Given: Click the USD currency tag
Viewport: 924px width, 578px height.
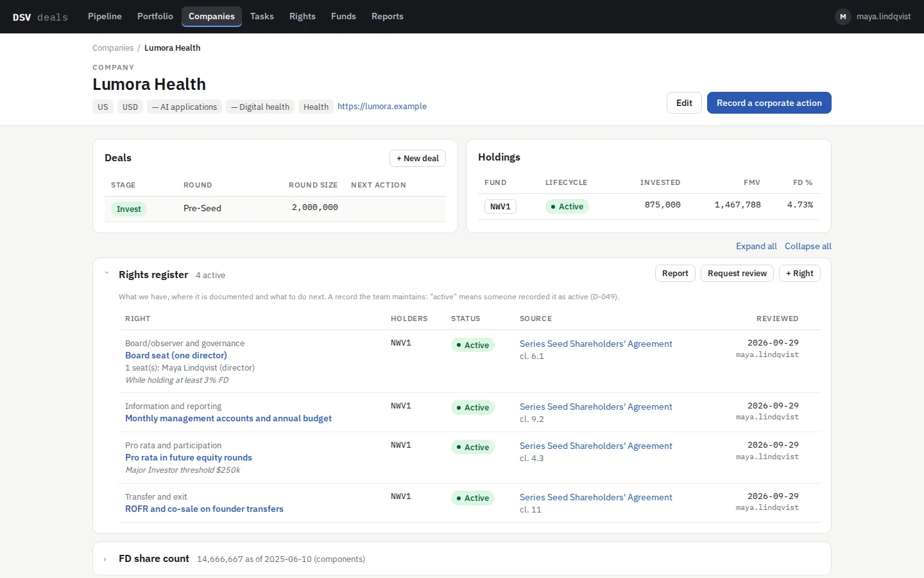Looking at the screenshot, I should (x=130, y=107).
